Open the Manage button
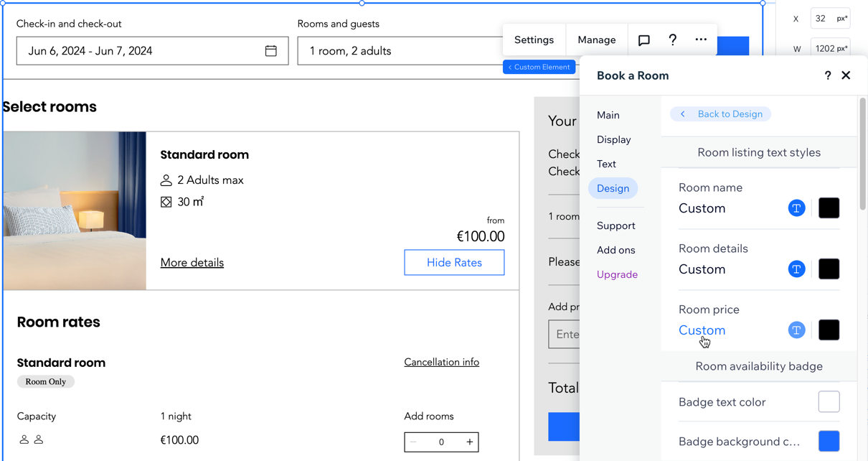This screenshot has width=868, height=461. pos(597,40)
